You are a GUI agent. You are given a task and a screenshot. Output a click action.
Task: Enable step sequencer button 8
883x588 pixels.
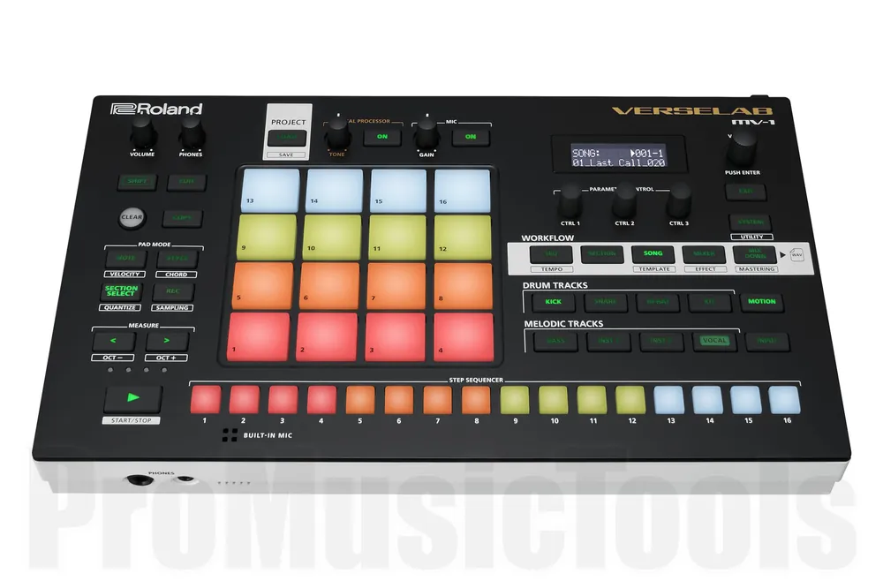click(476, 399)
